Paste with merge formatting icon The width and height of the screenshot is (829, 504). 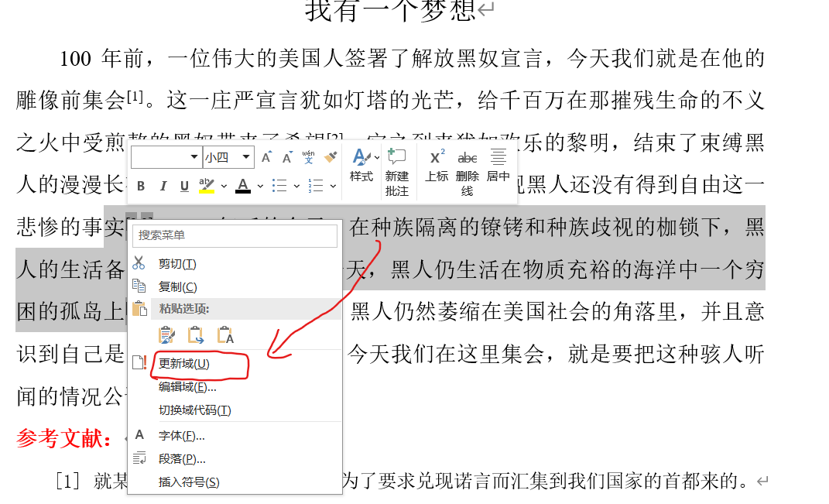pos(196,334)
